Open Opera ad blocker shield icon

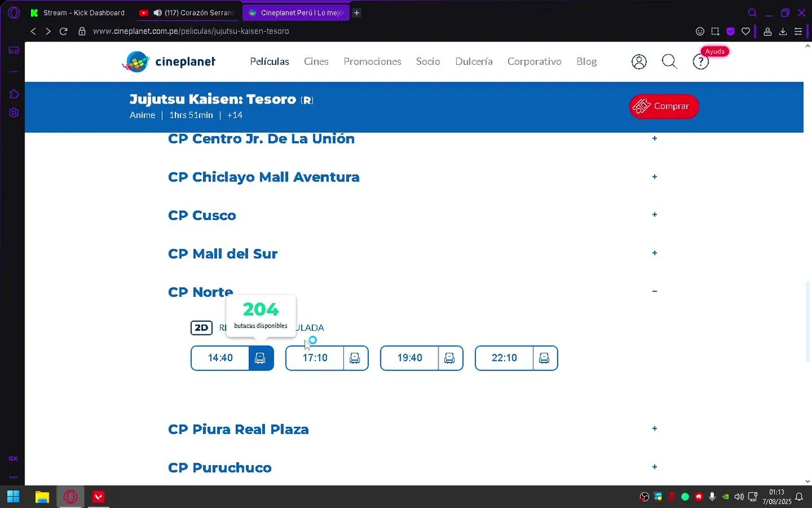[730, 31]
